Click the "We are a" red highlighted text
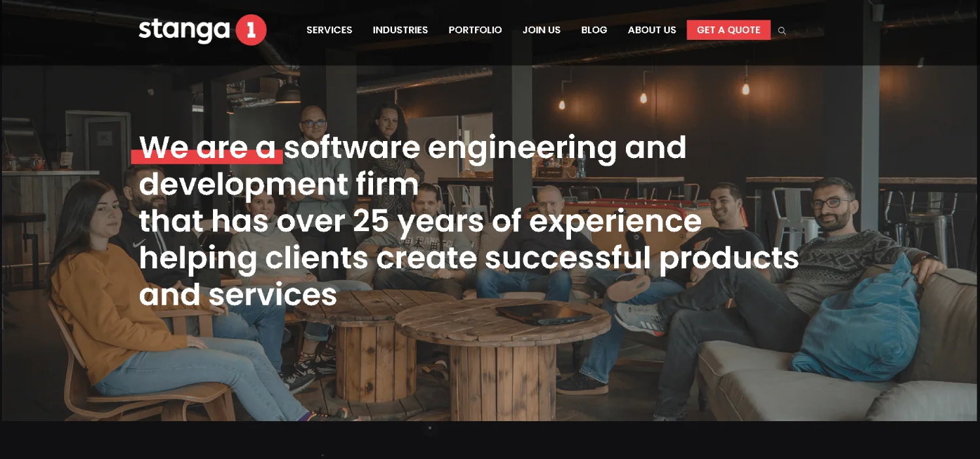 (x=207, y=148)
